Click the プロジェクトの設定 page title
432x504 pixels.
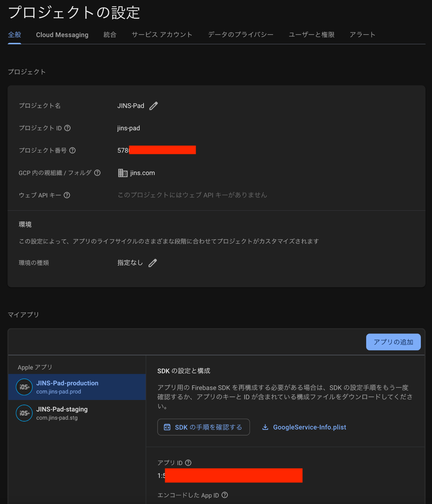point(74,13)
